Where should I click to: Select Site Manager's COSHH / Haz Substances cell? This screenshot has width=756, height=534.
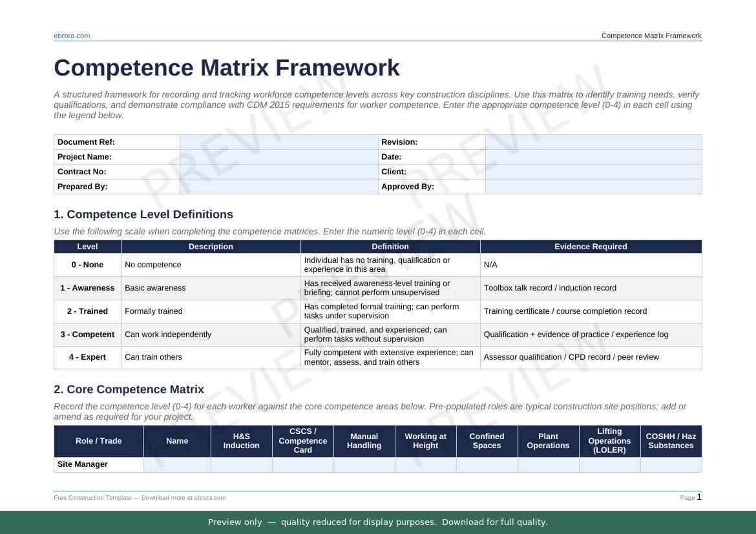671,465
